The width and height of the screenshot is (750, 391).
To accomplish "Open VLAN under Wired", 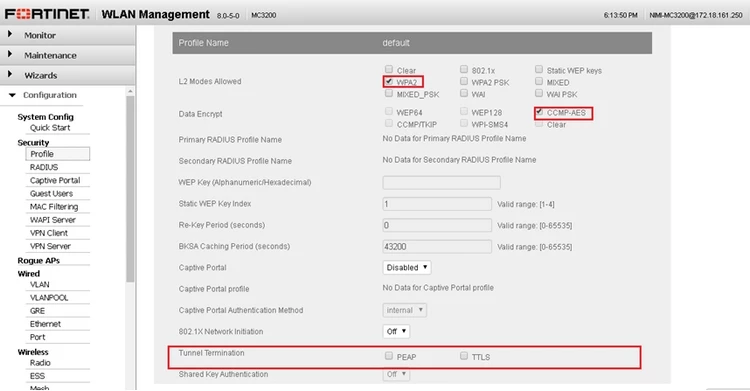I will click(x=39, y=284).
